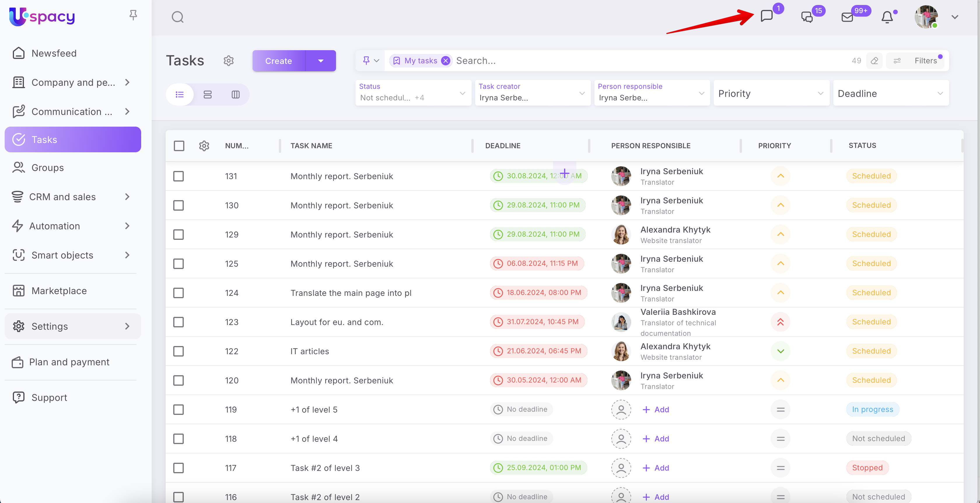Open Marketplace from the sidebar
The image size is (980, 503).
click(x=59, y=291)
